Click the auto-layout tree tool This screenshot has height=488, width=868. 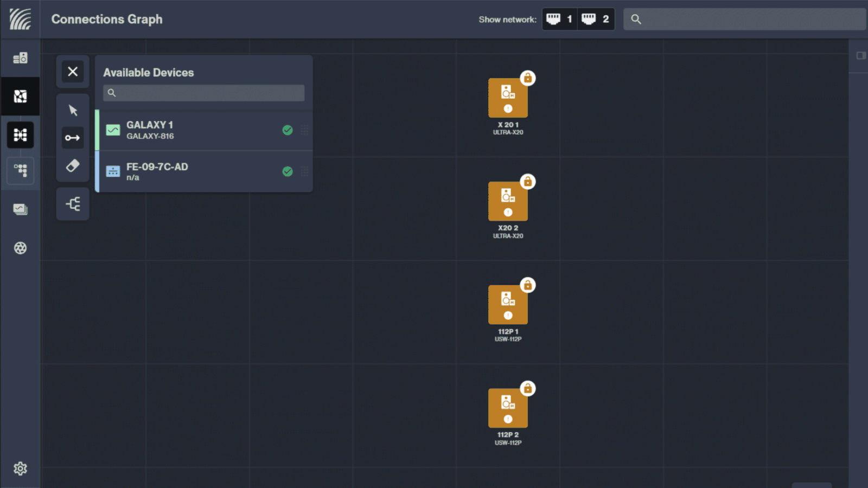tap(73, 204)
